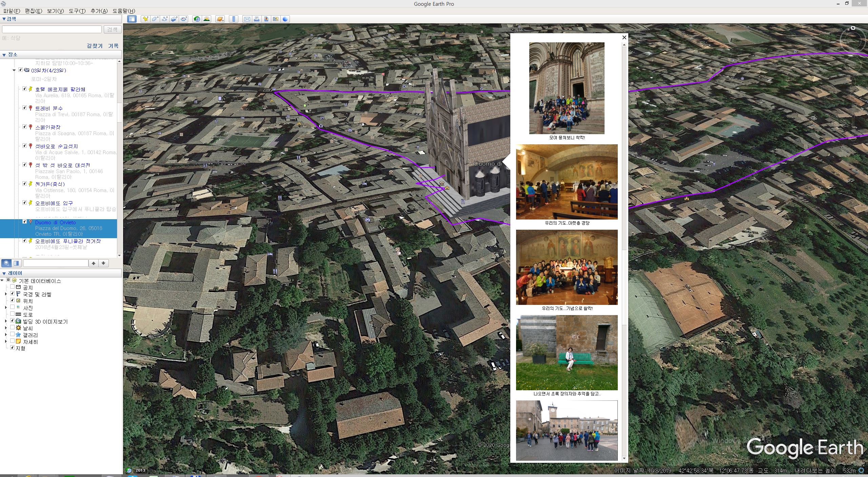This screenshot has width=868, height=477.
Task: Expand 레이어 (Layers) panel tree expander
Action: 4,273
